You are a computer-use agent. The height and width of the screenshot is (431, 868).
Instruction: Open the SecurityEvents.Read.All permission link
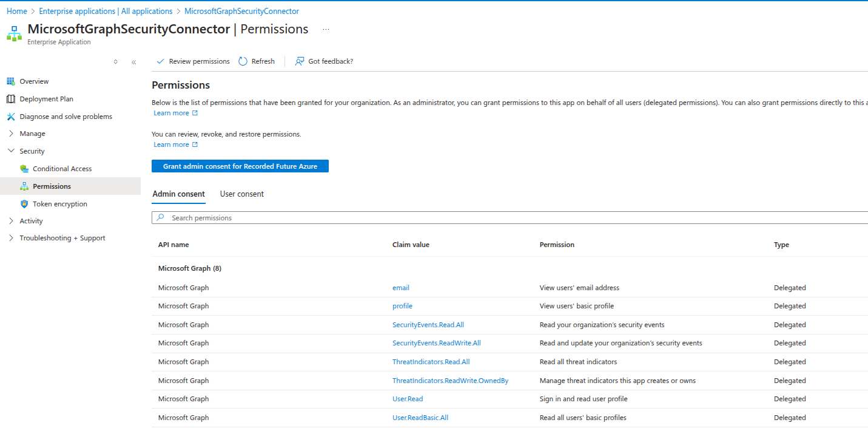coord(428,324)
